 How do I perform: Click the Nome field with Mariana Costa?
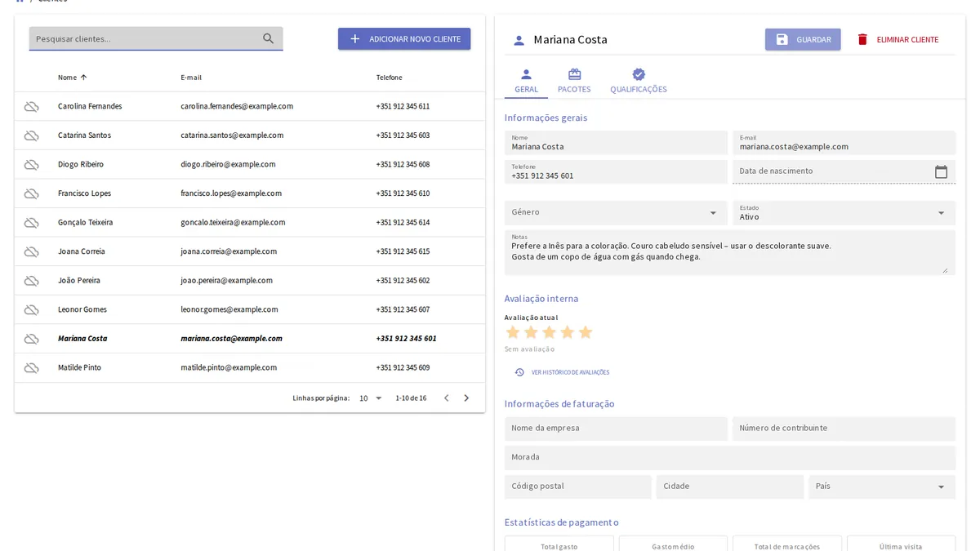tap(616, 143)
